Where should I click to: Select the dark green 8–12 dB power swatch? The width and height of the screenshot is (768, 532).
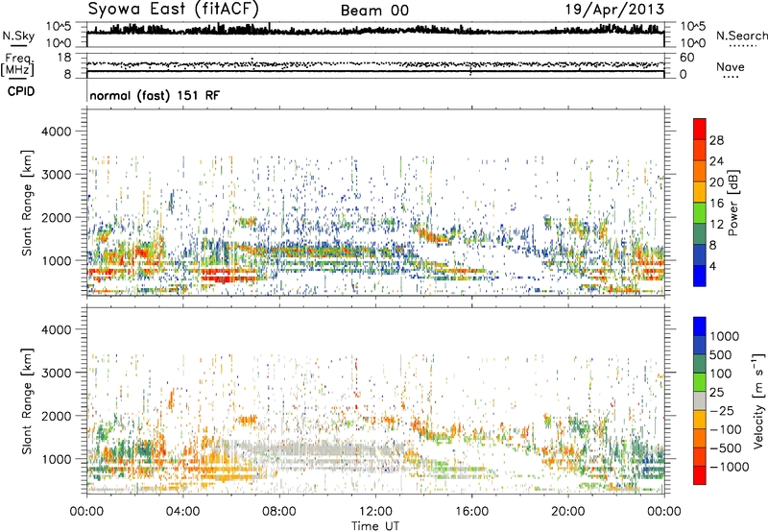[x=700, y=233]
